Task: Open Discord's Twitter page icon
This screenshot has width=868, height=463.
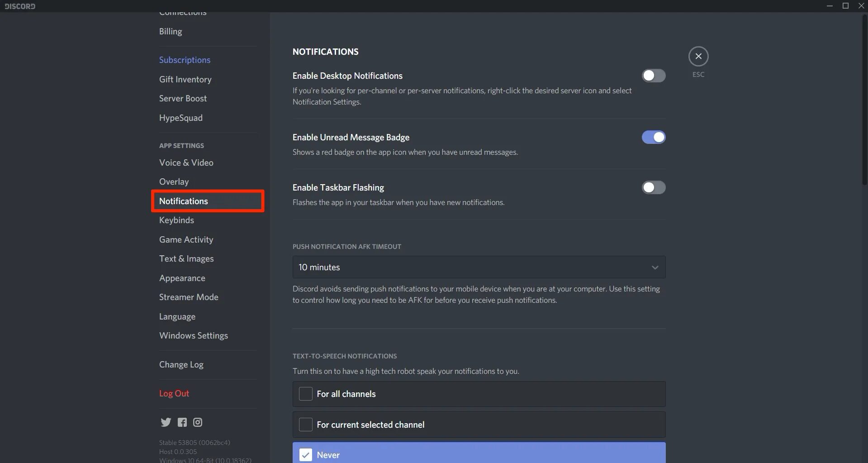Action: click(166, 422)
